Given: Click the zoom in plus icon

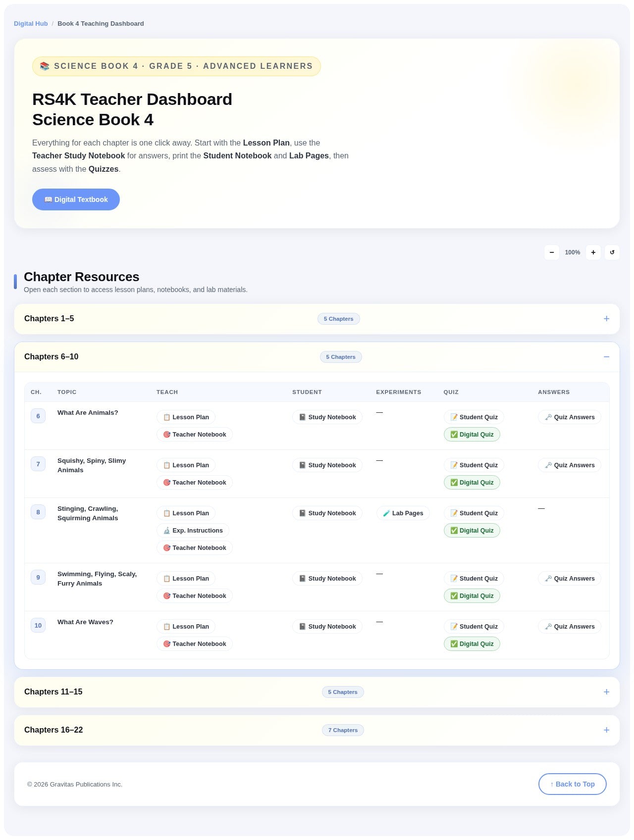Looking at the screenshot, I should (x=593, y=252).
